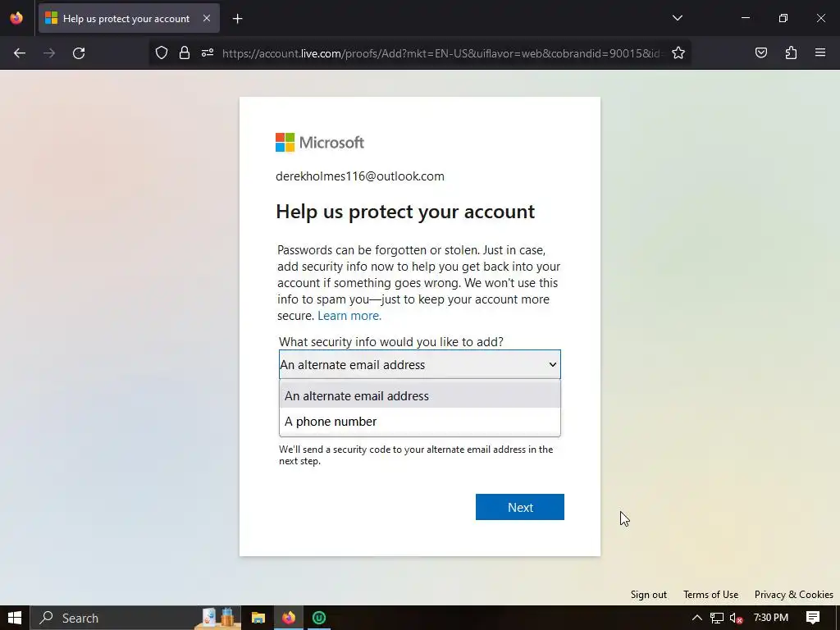Minimize the Firefox window

745,18
